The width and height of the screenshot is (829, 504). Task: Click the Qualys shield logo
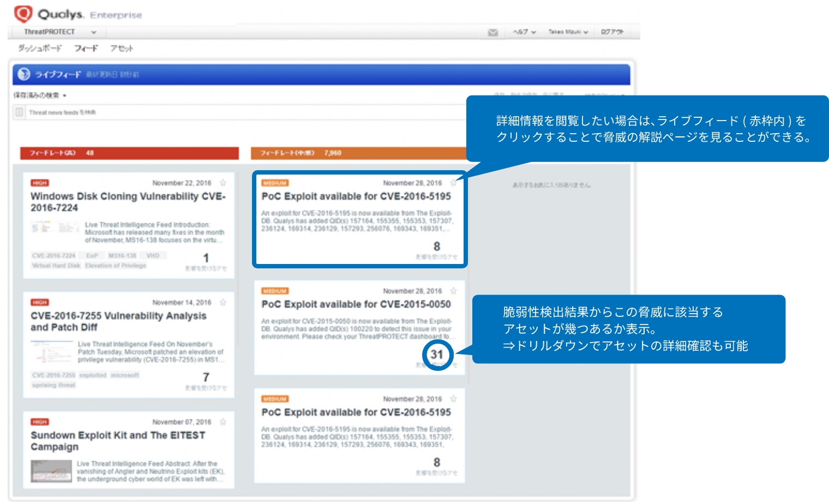tap(23, 14)
